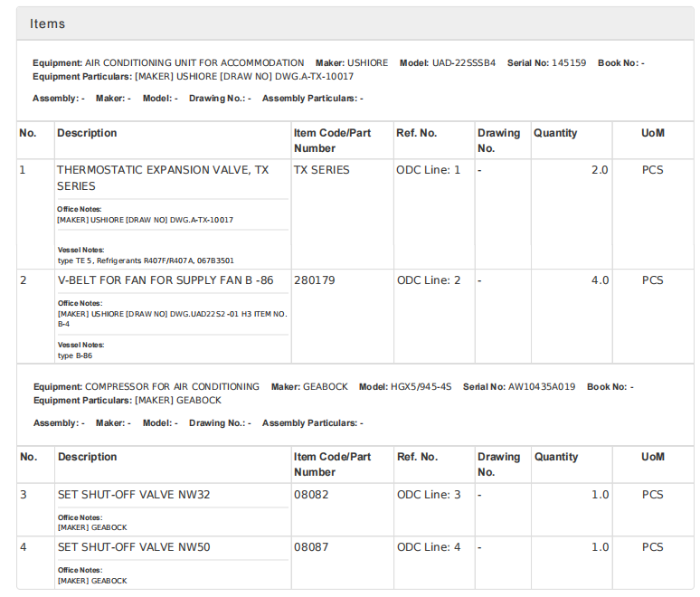Click vessel notes text for type B-86

pos(74,355)
